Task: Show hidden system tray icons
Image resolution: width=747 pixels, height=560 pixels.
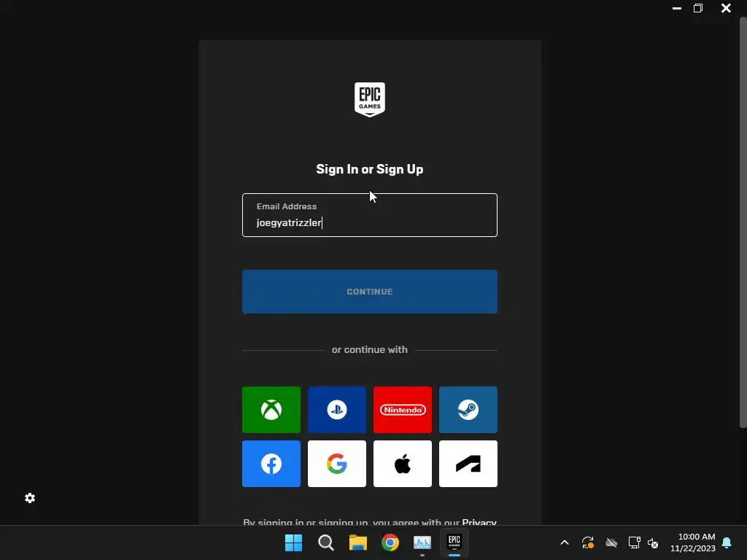Action: [565, 542]
